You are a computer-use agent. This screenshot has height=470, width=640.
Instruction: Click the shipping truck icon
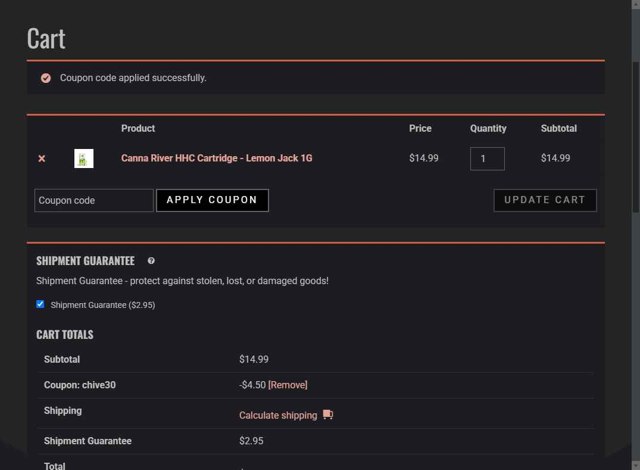pos(328,415)
